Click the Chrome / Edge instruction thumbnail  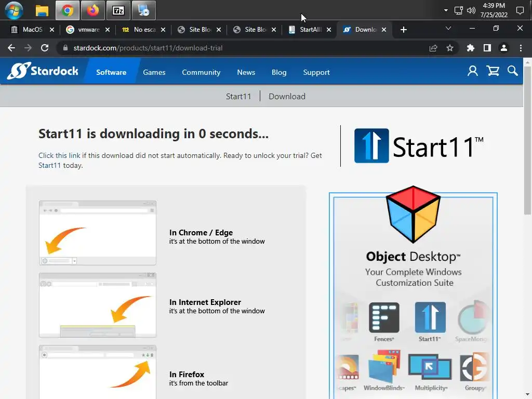pos(98,233)
